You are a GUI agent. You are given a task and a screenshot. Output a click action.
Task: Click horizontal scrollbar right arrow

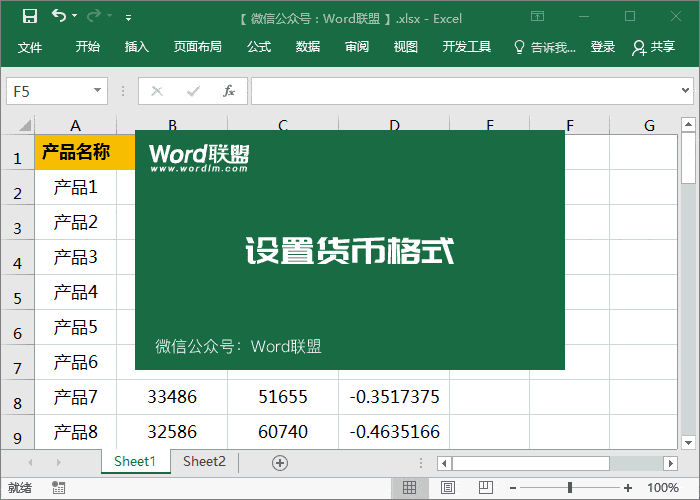pyautogui.click(x=671, y=463)
